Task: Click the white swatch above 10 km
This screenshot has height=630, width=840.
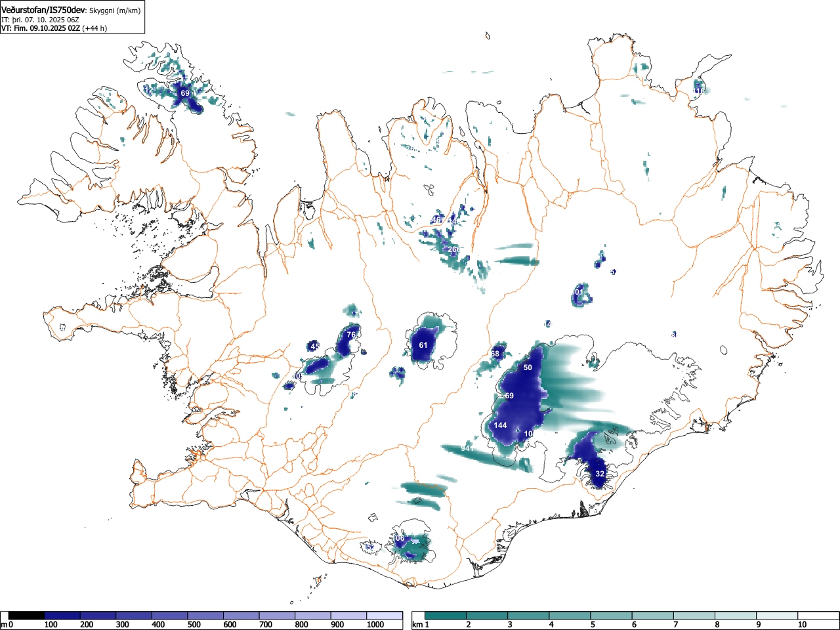Action: 818,616
